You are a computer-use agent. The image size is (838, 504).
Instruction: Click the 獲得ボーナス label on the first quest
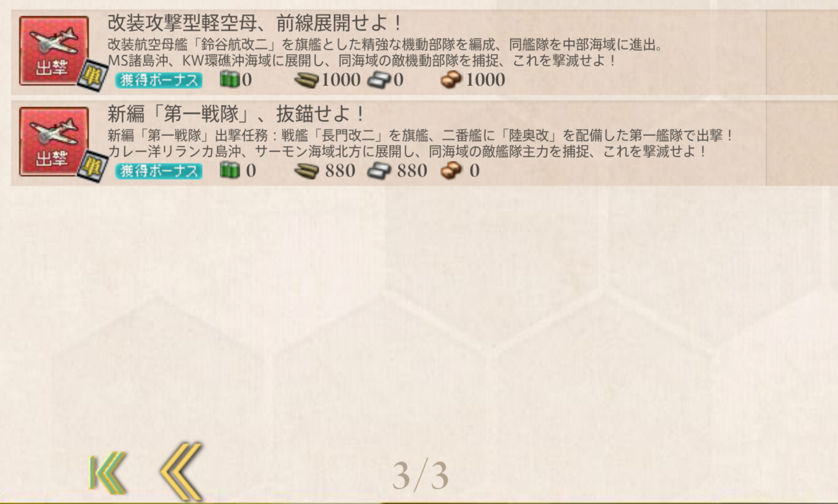tap(159, 80)
